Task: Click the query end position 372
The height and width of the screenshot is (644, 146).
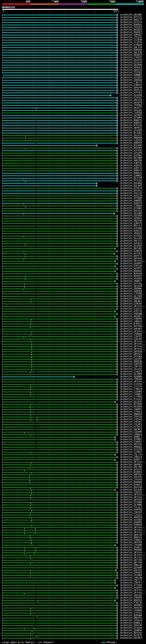Action: coord(115,11)
